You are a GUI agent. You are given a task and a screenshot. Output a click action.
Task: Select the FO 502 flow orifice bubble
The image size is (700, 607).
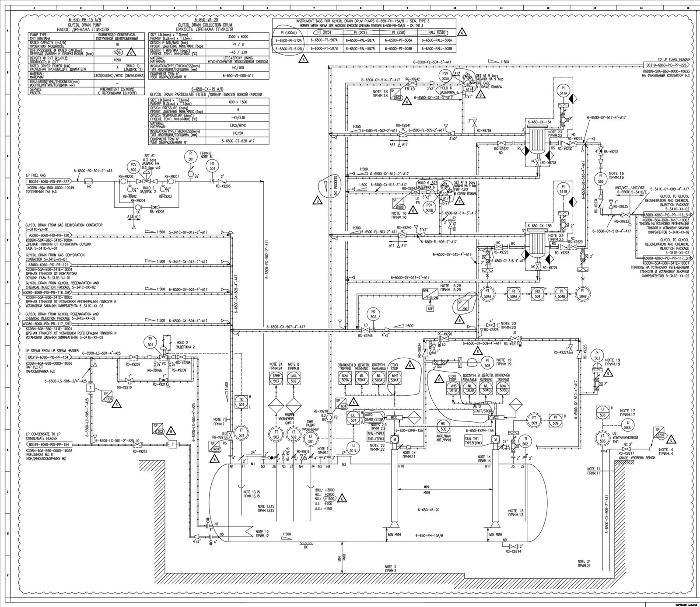[x=373, y=314]
